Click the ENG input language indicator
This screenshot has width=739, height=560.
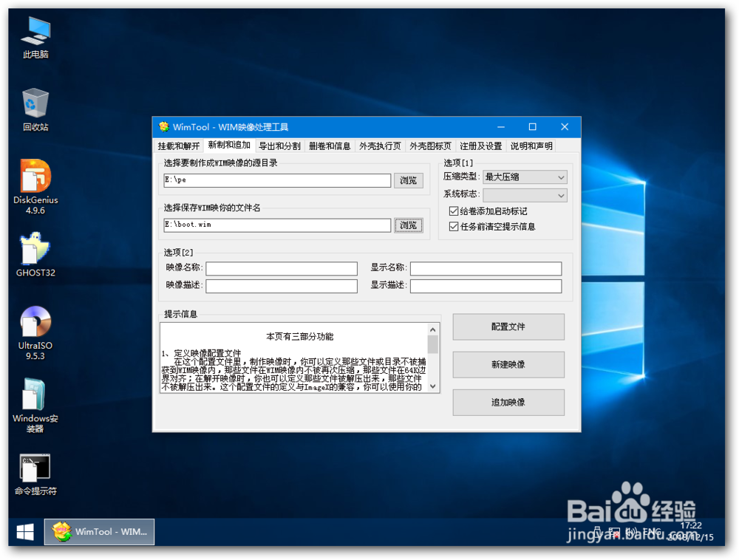tap(652, 532)
